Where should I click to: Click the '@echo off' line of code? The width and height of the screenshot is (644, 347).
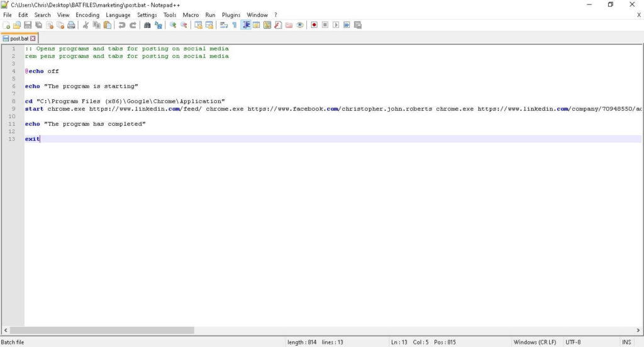[x=42, y=71]
